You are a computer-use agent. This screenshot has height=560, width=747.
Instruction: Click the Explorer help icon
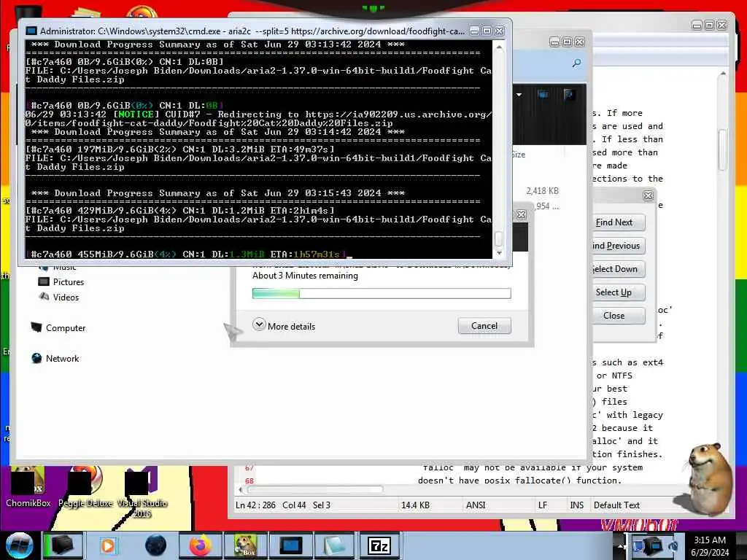569,94
